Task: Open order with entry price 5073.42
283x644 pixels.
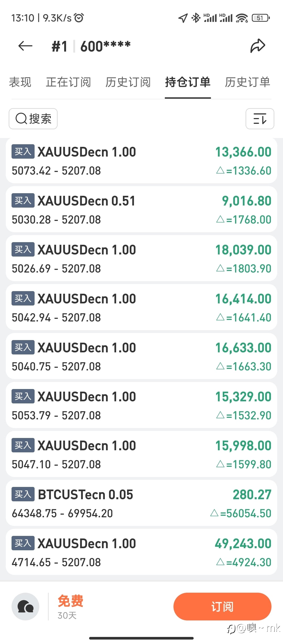Action: 141,160
